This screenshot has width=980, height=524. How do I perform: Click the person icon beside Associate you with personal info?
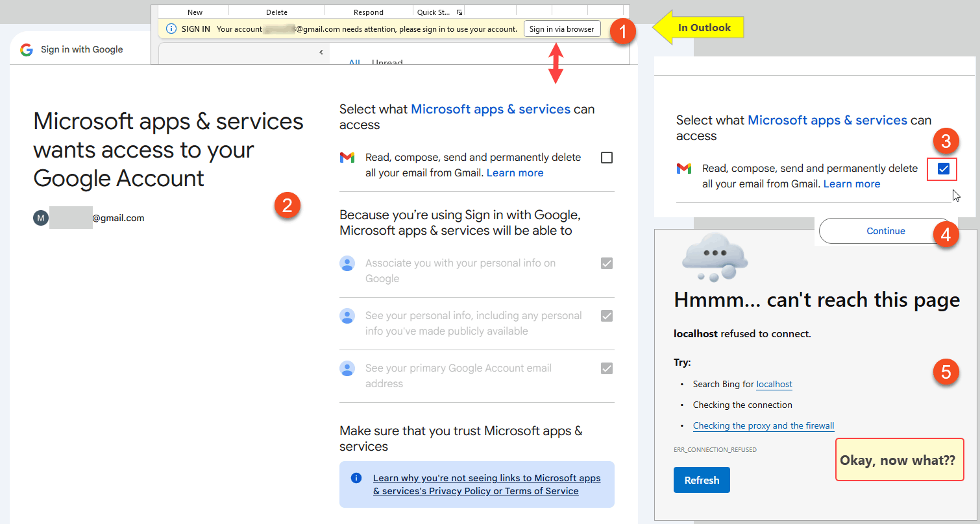tap(347, 263)
